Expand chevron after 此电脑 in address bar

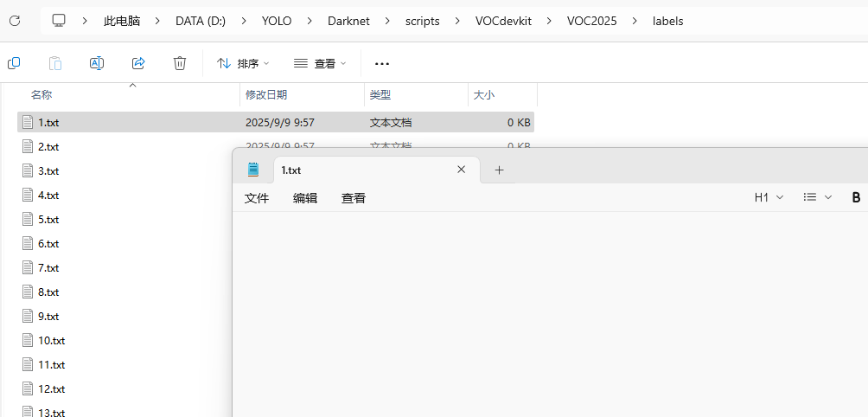click(x=157, y=21)
